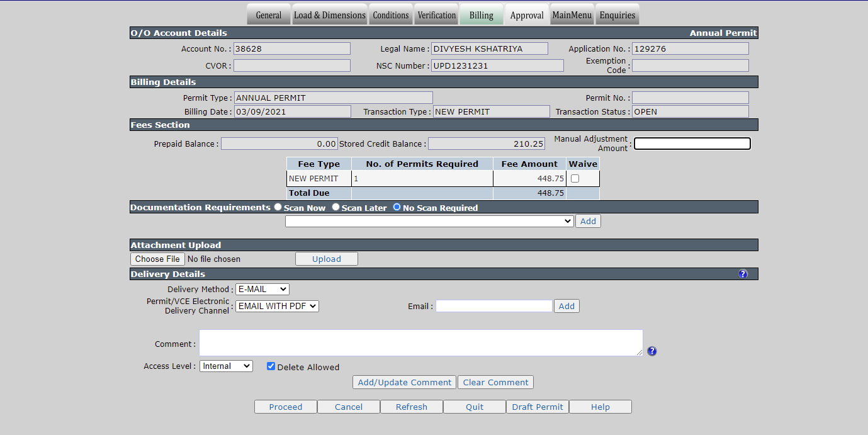
Task: Expand the documentation requirements dropdown list
Action: point(429,221)
